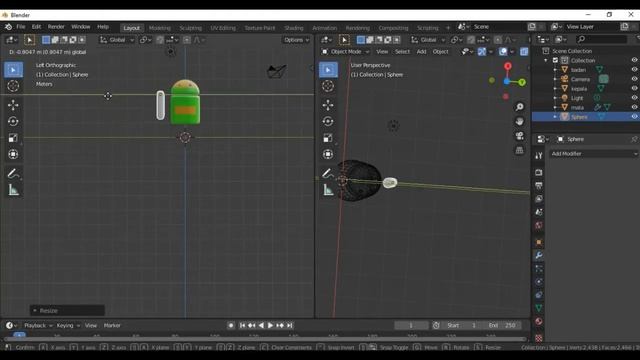Hide the Camera object in outliner
640x360 pixels.
pos(634,79)
